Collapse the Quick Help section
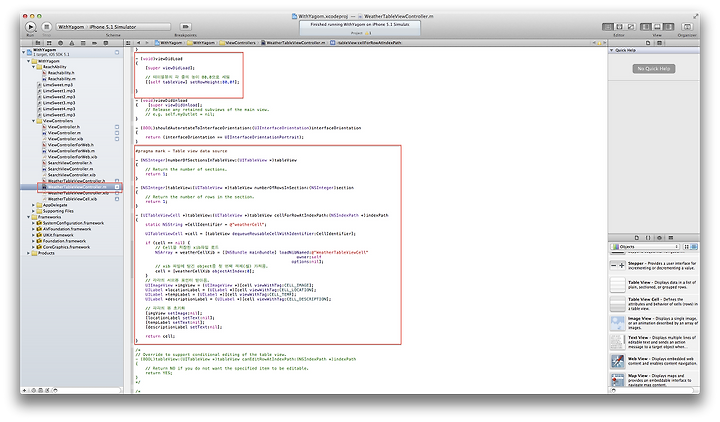Screen dimensions: 720x422 (612, 50)
